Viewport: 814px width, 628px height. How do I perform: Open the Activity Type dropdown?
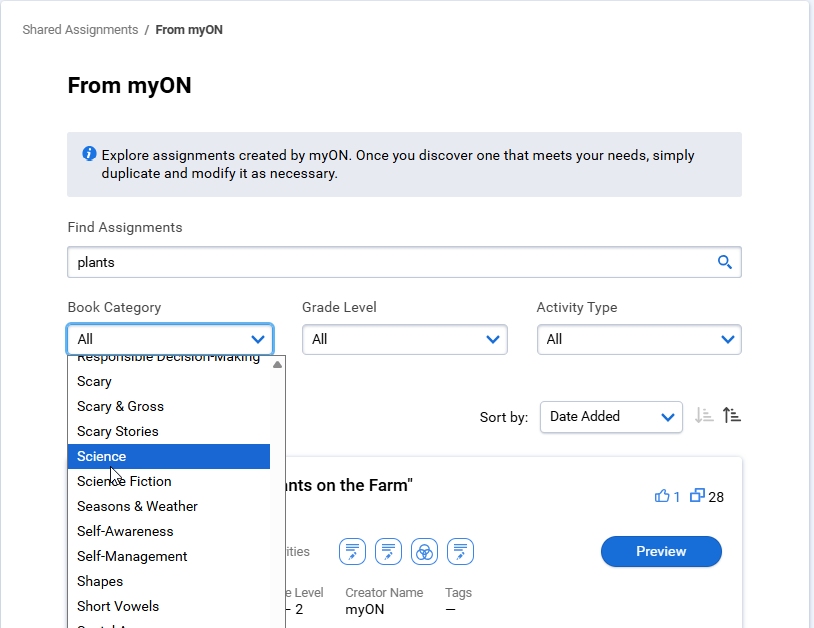(639, 339)
